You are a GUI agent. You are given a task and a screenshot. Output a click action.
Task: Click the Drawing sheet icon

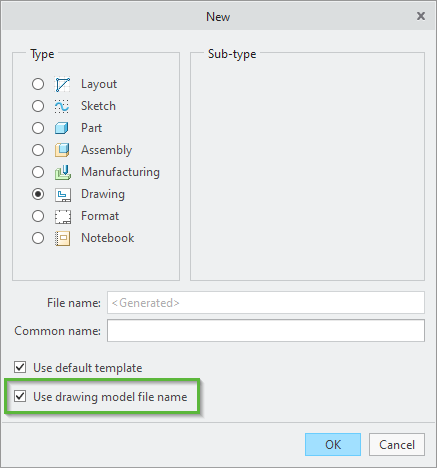[63, 195]
